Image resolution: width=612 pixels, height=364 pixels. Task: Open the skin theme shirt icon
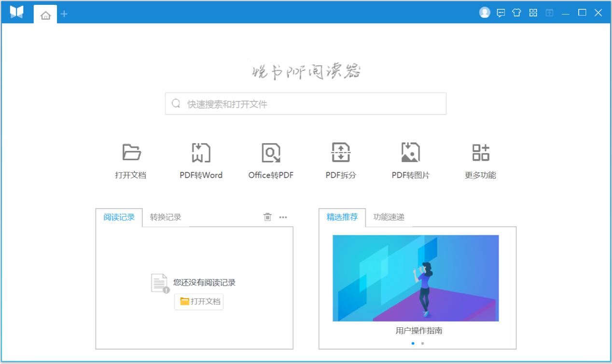point(516,13)
